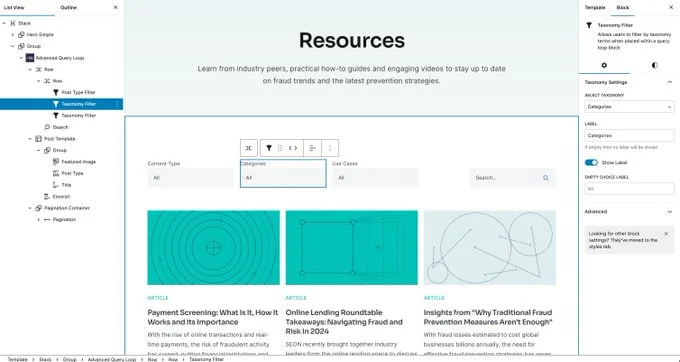Open the Content Type filter dropdown
This screenshot has height=362, width=680.
coord(190,178)
